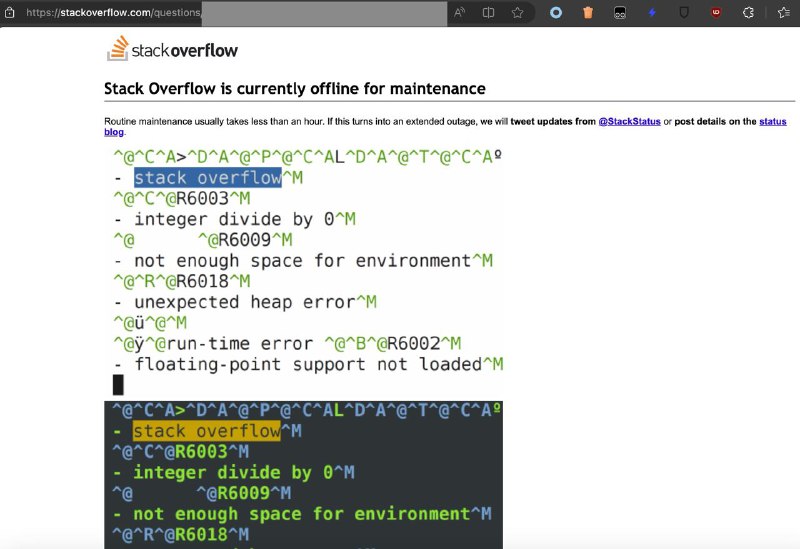Click the blue ring extension icon
Image resolution: width=800 pixels, height=549 pixels.
click(556, 13)
